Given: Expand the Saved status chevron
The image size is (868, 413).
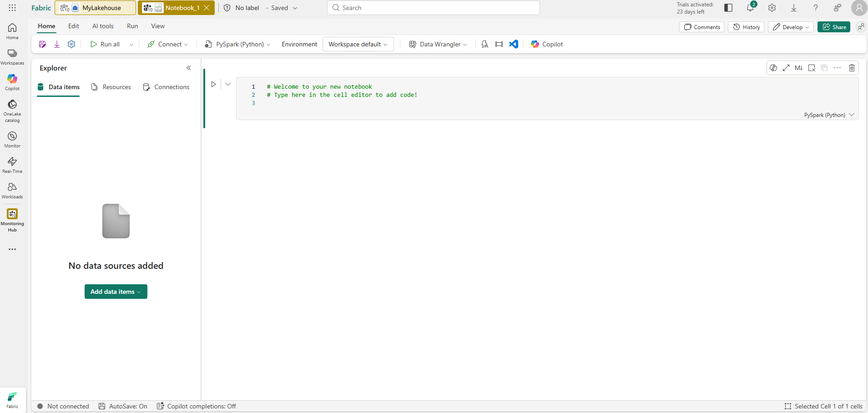Looking at the screenshot, I should [x=295, y=8].
